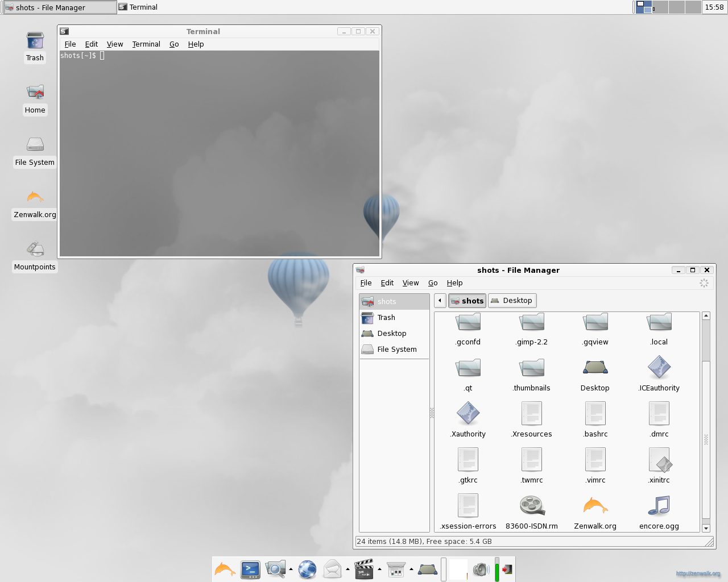
Task: Open the Terminal window's Go menu
Action: click(174, 44)
